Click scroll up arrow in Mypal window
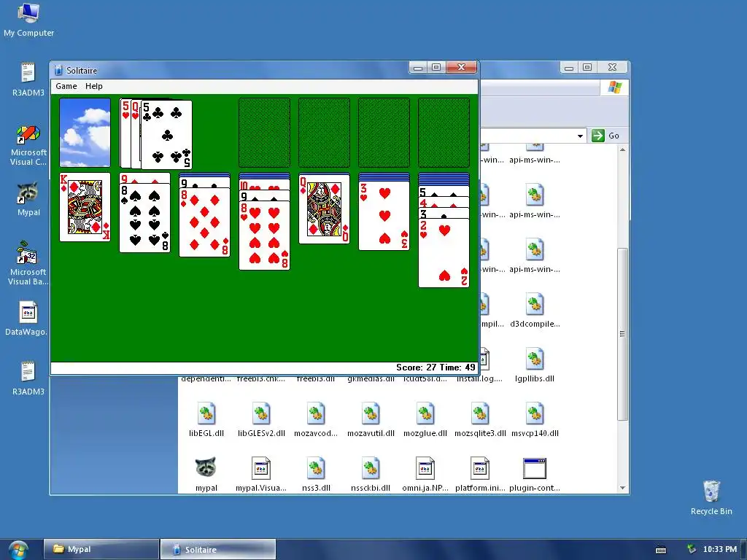This screenshot has width=747, height=560. point(622,149)
